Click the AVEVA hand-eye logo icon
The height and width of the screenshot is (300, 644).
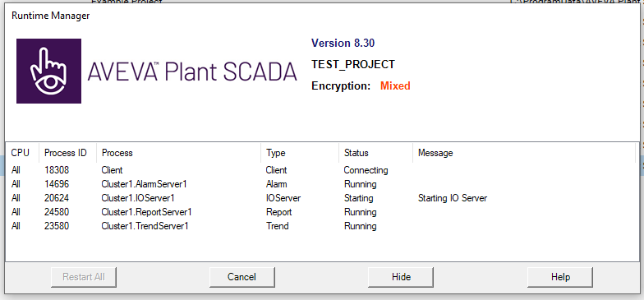pos(48,71)
